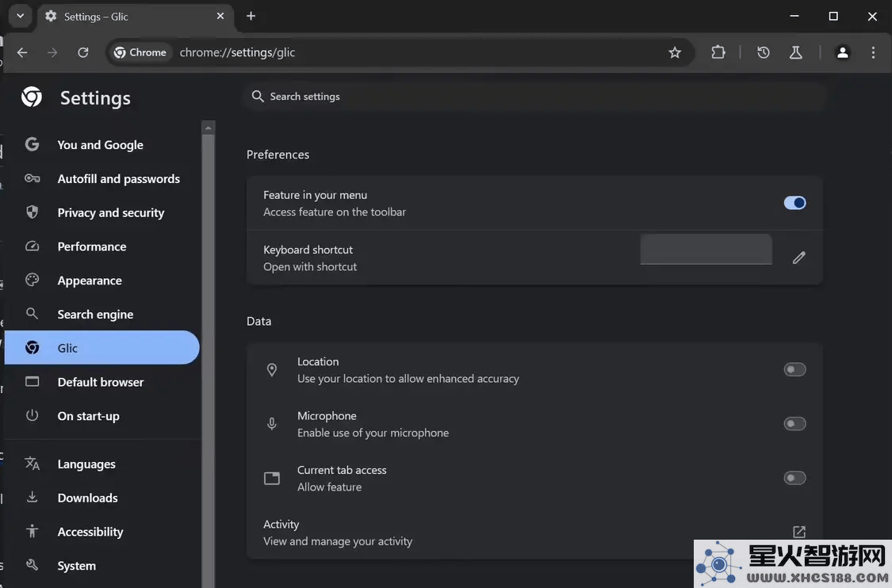Disable Feature in your menu toggle
Screen dimensions: 892x588
pyautogui.click(x=794, y=203)
